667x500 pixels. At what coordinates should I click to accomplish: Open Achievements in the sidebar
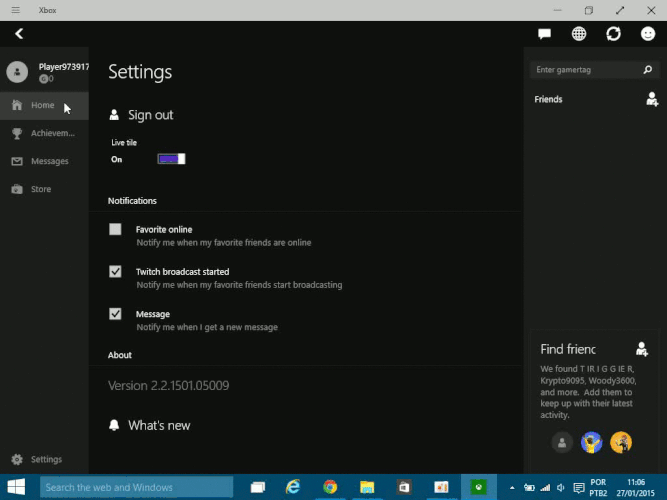coord(44,133)
